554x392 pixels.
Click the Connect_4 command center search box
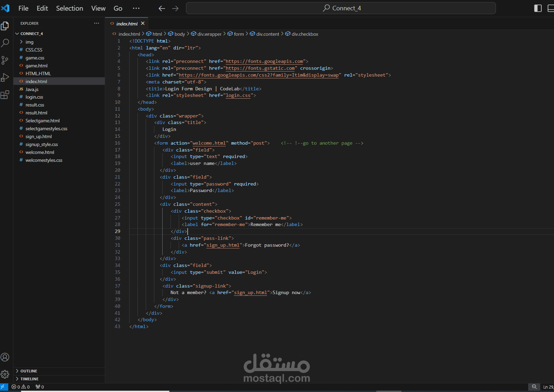pos(341,8)
